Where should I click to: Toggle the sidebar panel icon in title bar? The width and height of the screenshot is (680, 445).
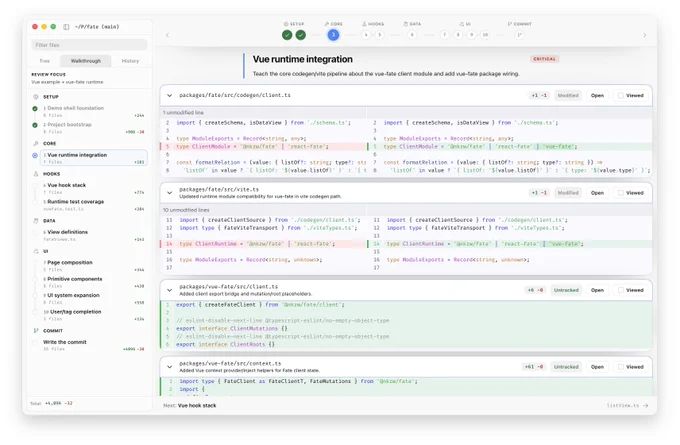coord(66,26)
